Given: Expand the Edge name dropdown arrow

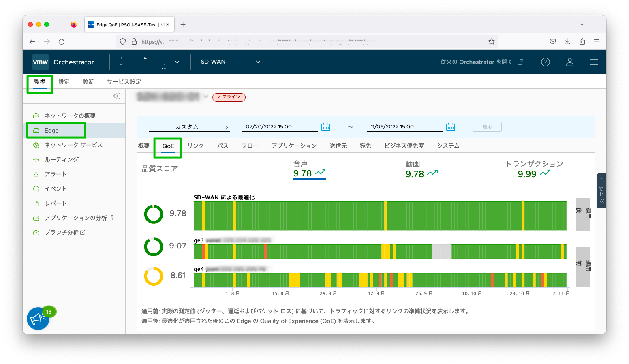Looking at the screenshot, I should pyautogui.click(x=206, y=97).
